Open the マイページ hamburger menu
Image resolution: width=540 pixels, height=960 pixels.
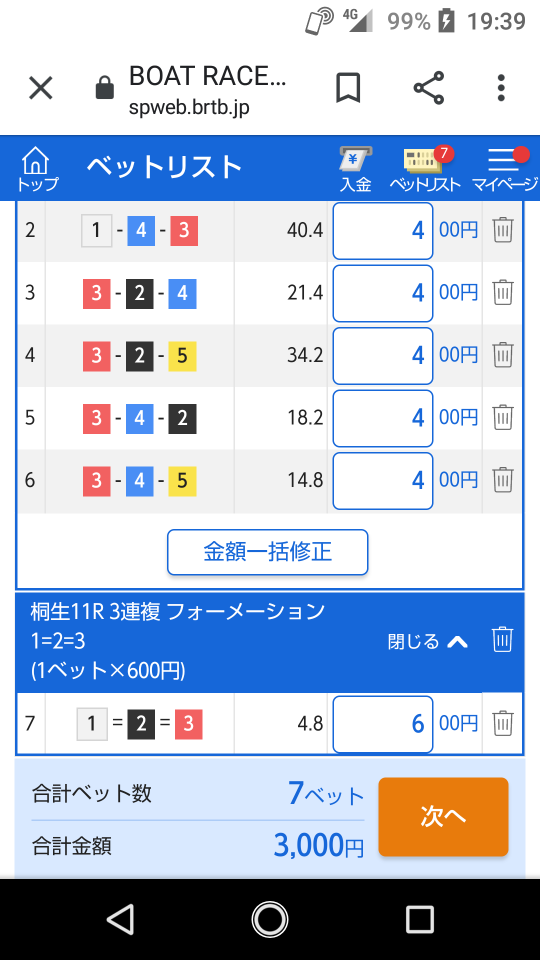tap(504, 170)
